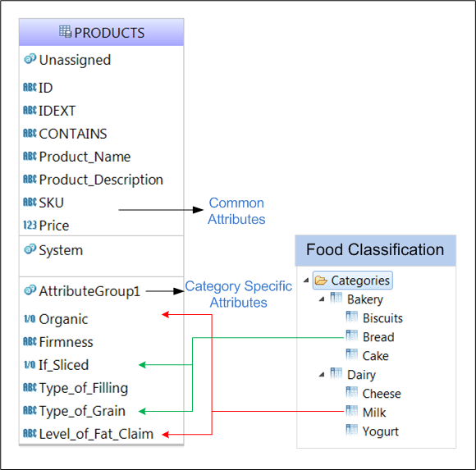Collapse the Categories tree node
The image size is (476, 470).
click(306, 281)
